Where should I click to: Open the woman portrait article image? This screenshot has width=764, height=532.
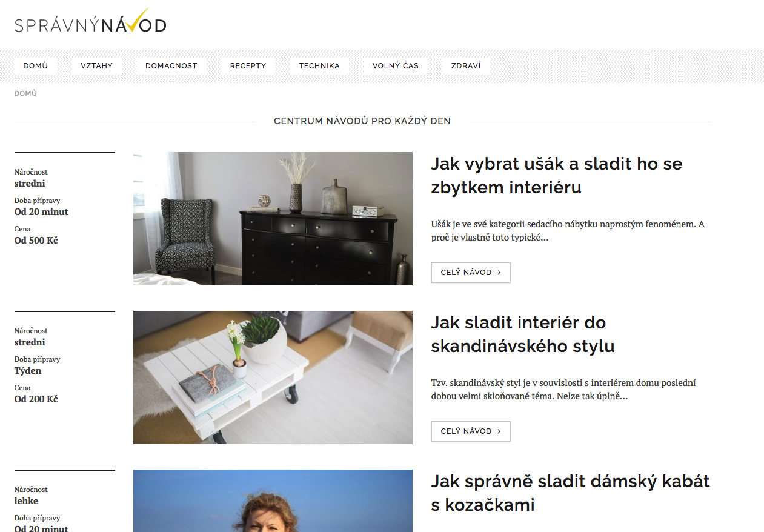tap(273, 500)
